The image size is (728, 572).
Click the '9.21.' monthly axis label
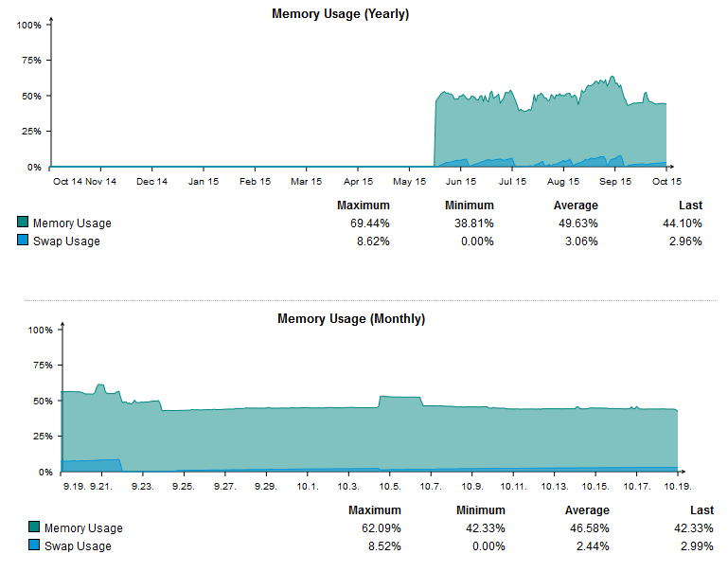[101, 487]
